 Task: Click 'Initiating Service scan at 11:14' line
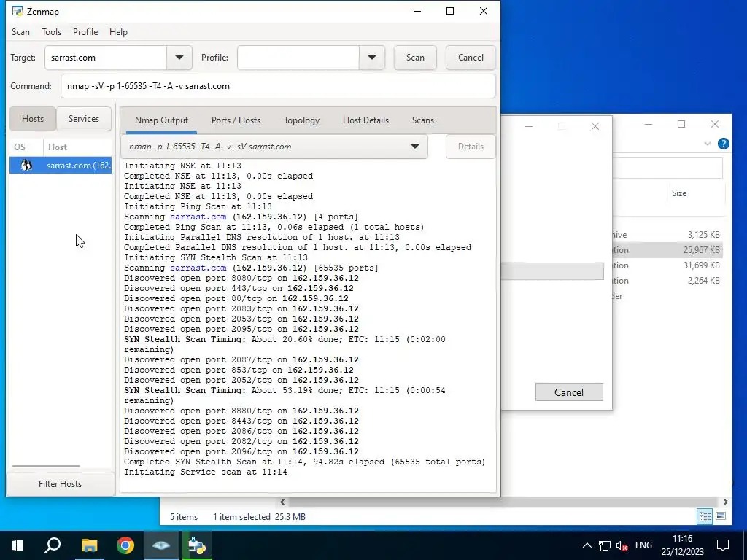205,472
